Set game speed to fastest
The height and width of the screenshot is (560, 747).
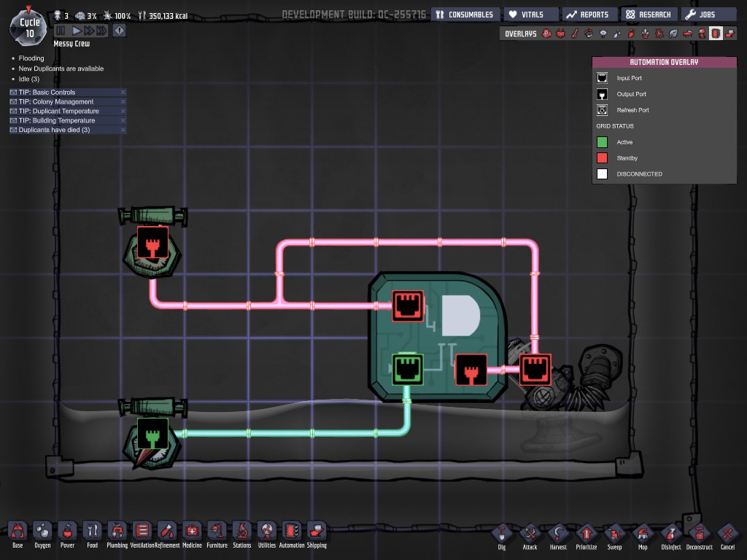pyautogui.click(x=101, y=31)
